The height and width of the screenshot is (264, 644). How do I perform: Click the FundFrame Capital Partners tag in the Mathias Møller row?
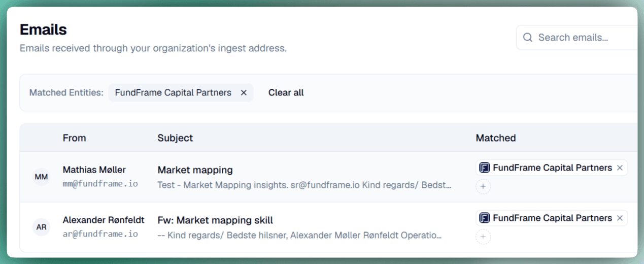coord(552,168)
